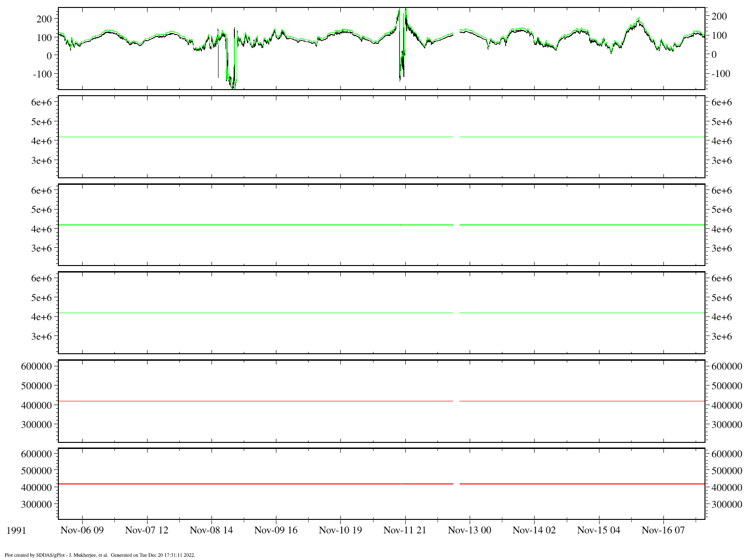The image size is (747, 560).
Task: Select the 'Nov-10 19' time axis label
Action: [340, 531]
